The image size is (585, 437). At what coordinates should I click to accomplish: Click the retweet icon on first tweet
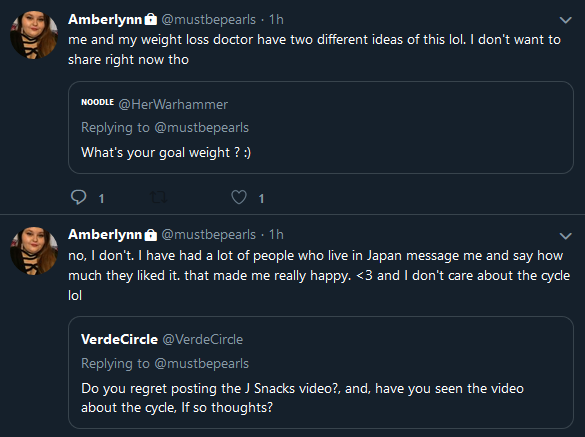coord(158,197)
